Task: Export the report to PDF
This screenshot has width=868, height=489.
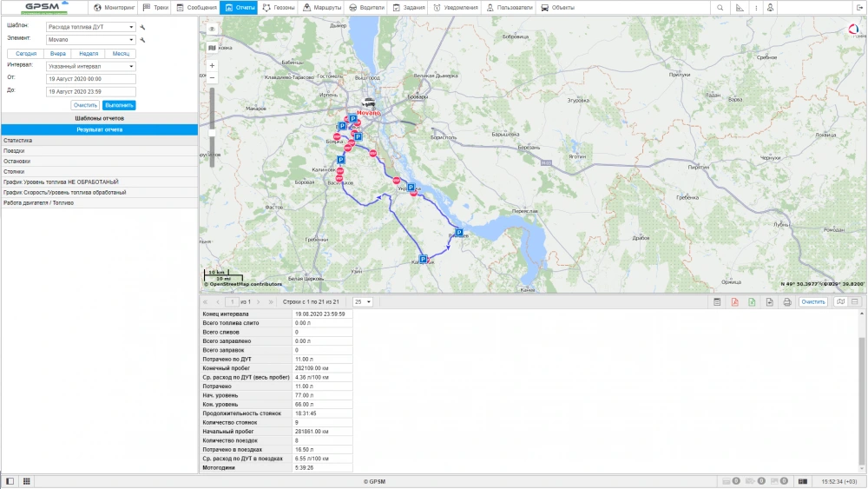Action: pyautogui.click(x=734, y=301)
